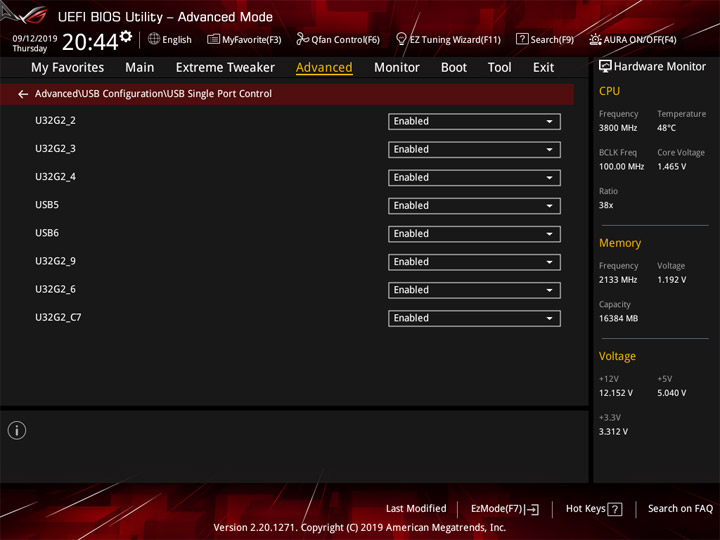View Last Modified settings

click(416, 508)
